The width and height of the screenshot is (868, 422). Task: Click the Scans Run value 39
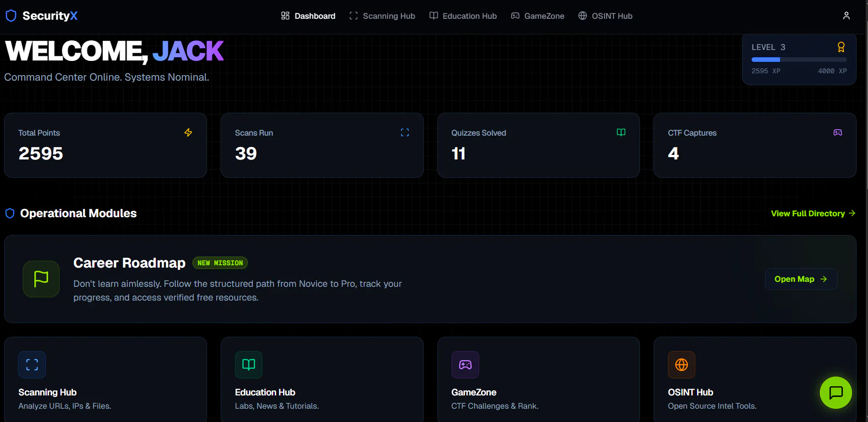coord(246,153)
